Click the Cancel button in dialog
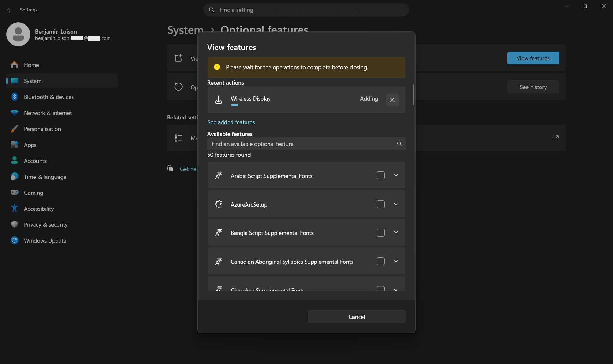This screenshot has height=364, width=613. 357,317
